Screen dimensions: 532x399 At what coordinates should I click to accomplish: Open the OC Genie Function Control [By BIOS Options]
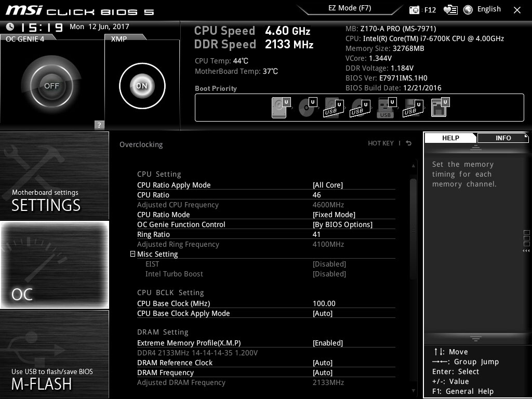coord(342,224)
